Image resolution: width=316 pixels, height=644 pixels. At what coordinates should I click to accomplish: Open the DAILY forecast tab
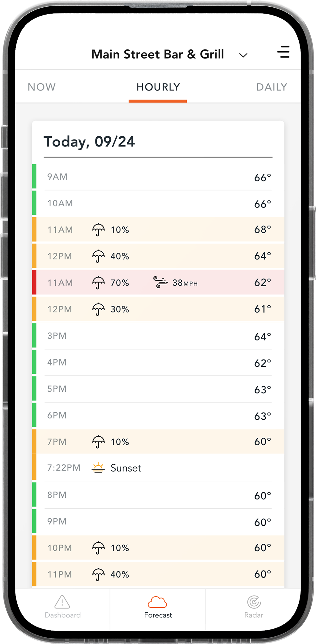(x=271, y=87)
